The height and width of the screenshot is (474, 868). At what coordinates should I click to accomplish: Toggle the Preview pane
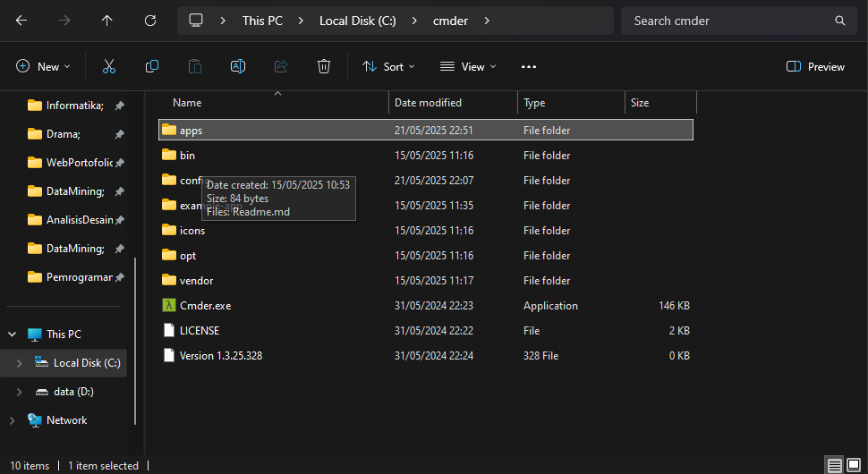coord(815,66)
